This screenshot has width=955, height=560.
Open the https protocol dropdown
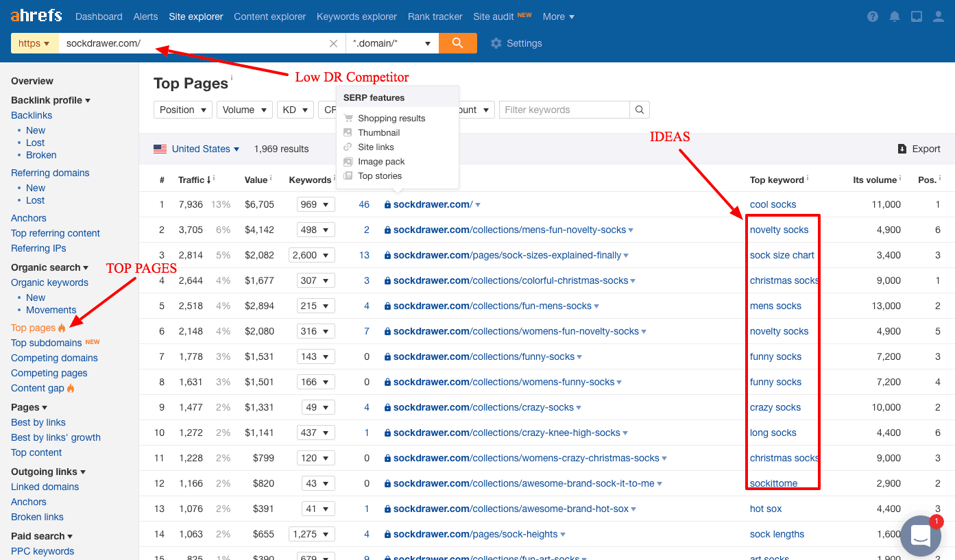(x=34, y=43)
